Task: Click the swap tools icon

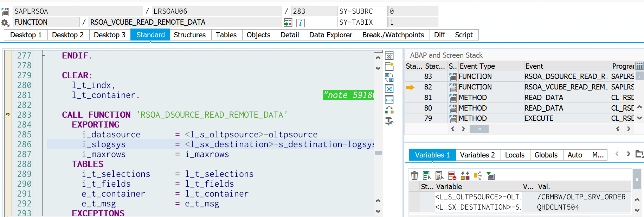Action: 389,77
